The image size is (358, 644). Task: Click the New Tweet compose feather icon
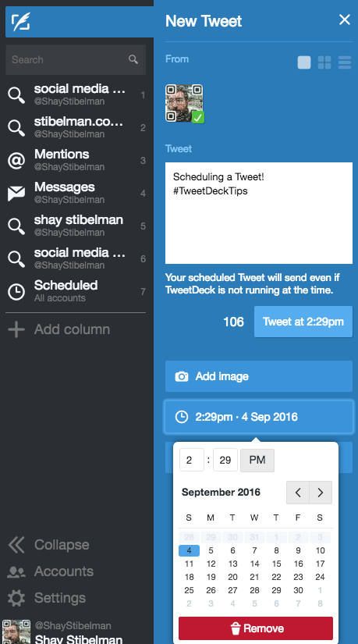pyautogui.click(x=20, y=22)
